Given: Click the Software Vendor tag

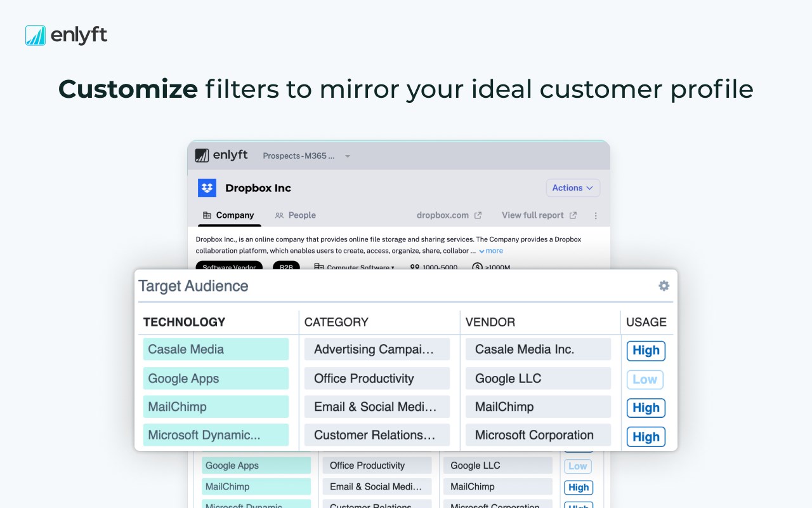Looking at the screenshot, I should 229,267.
